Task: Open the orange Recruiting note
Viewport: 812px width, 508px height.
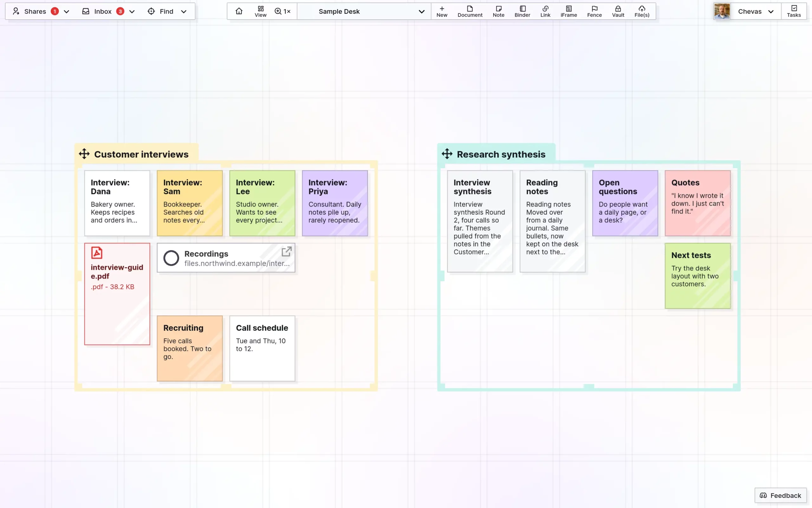Action: pyautogui.click(x=190, y=348)
